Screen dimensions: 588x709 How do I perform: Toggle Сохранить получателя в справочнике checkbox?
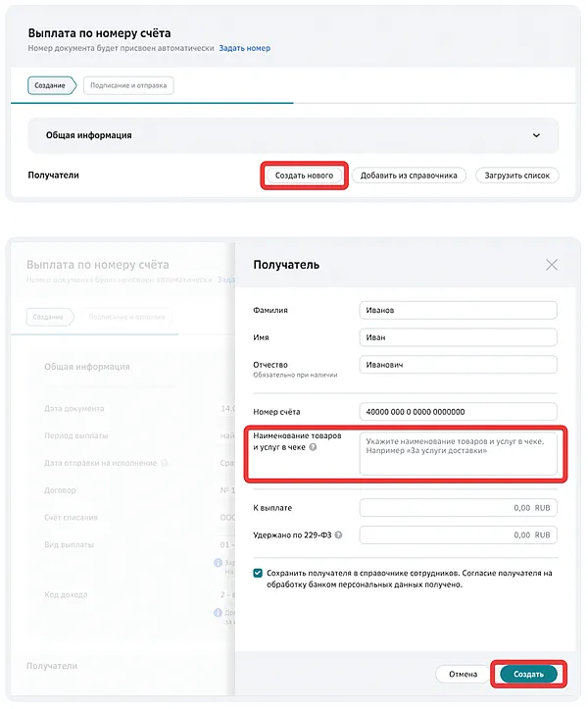258,573
